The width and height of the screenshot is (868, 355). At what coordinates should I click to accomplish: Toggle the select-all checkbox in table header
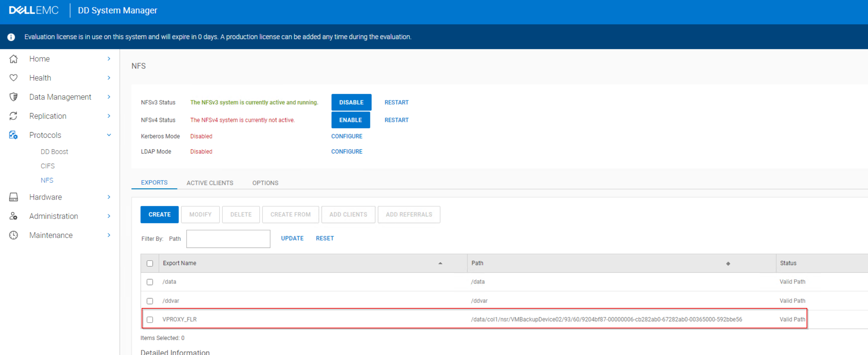coord(150,263)
